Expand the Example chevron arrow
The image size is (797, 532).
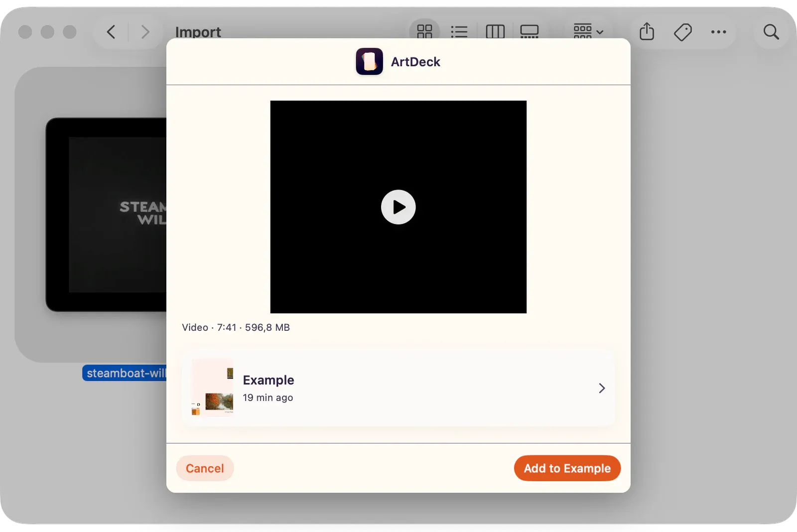pos(602,388)
